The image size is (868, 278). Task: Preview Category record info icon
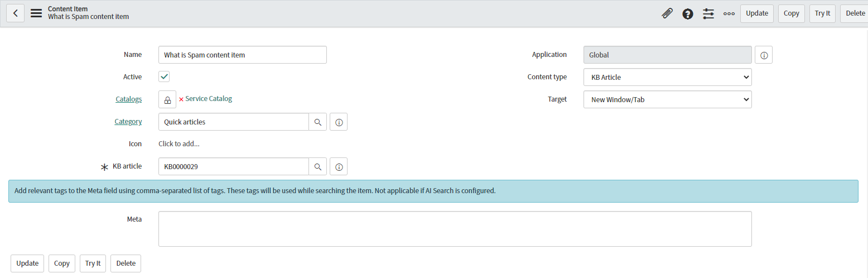click(339, 122)
